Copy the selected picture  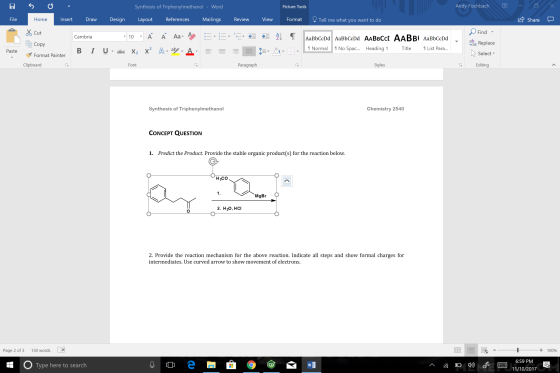(x=35, y=44)
